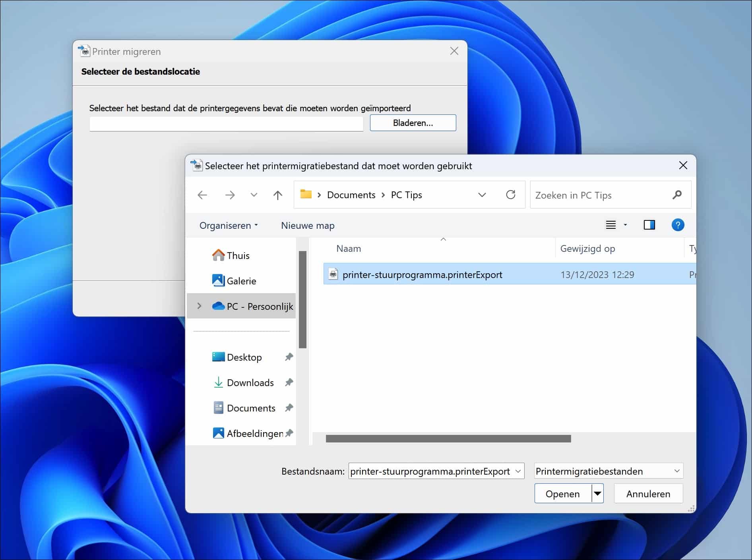This screenshot has height=560, width=752.
Task: Click the search magnifier in Zoeken box
Action: click(x=677, y=195)
